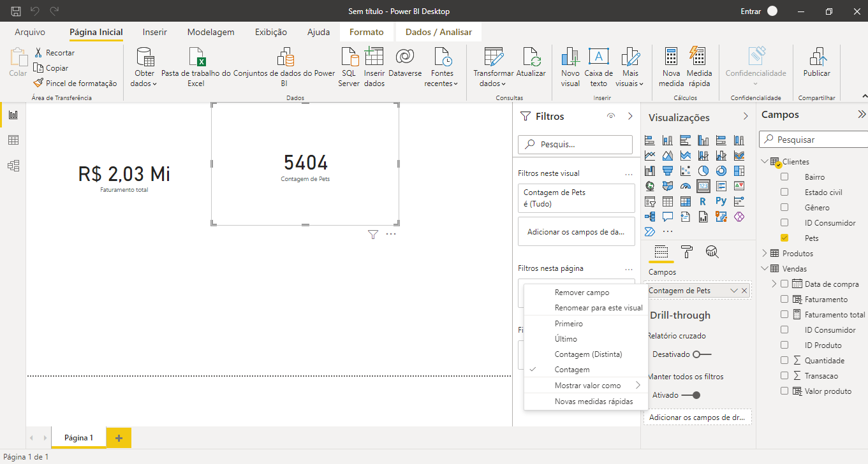Choose the gauge visualization
This screenshot has height=464, width=868.
686,186
